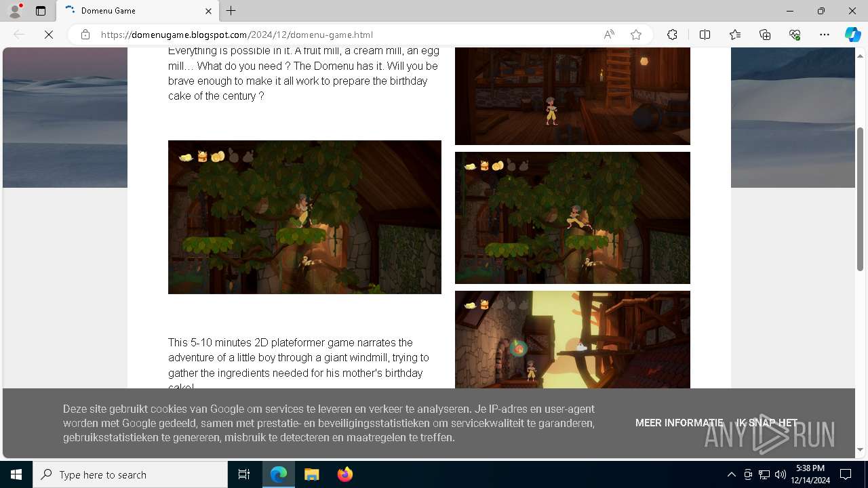Toggle split screen view

point(705,35)
